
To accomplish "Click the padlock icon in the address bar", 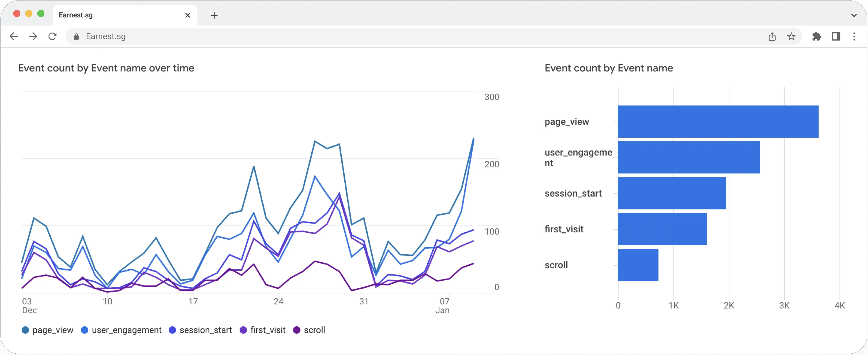I will coord(76,37).
